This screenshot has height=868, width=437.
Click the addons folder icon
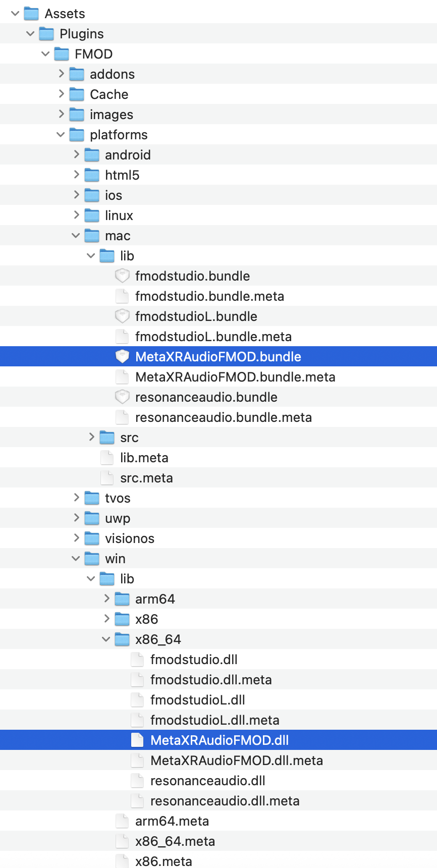pyautogui.click(x=77, y=74)
